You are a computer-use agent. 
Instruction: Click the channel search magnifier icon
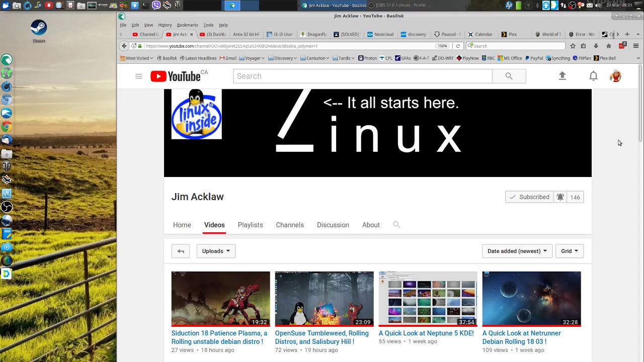pos(396,225)
